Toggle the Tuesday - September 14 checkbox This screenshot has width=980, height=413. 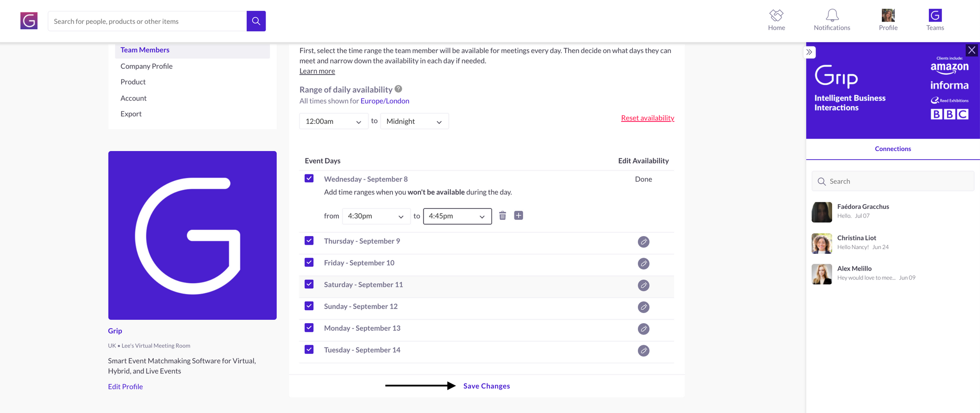[309, 349]
